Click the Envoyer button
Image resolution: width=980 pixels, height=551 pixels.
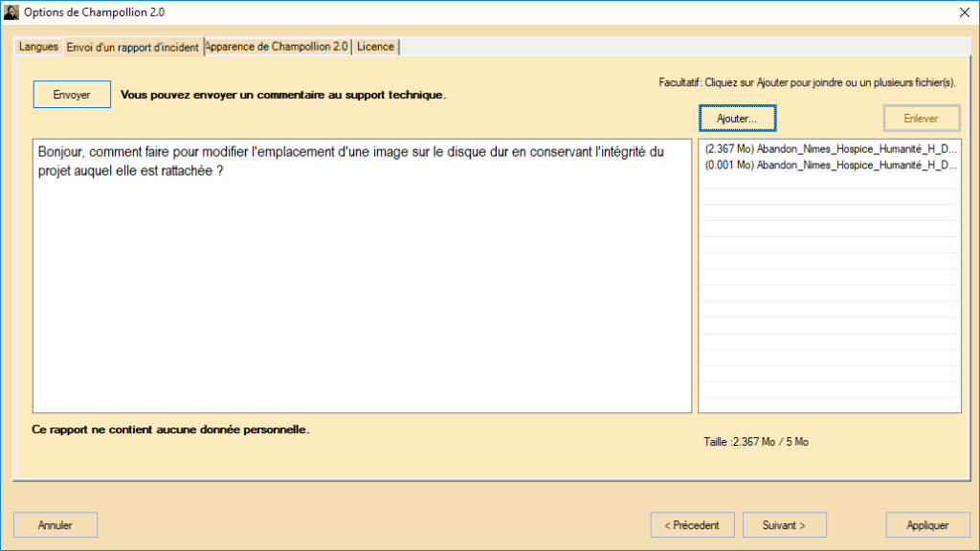pos(72,95)
